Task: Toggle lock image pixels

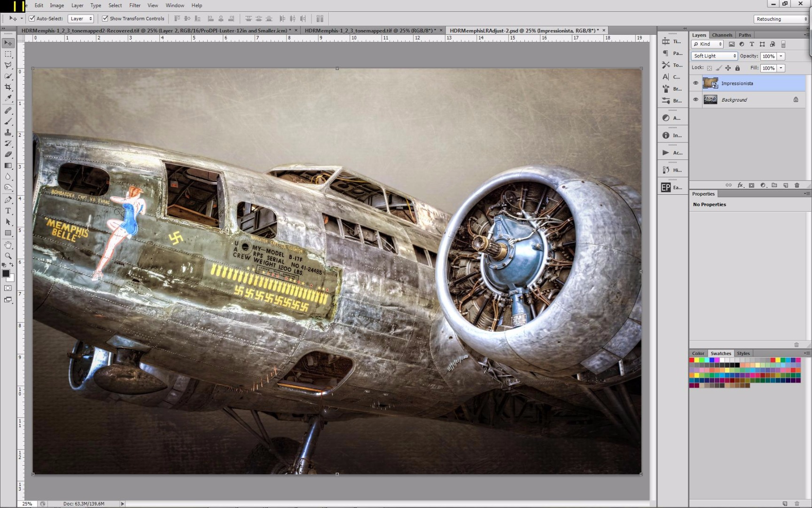Action: [x=719, y=68]
